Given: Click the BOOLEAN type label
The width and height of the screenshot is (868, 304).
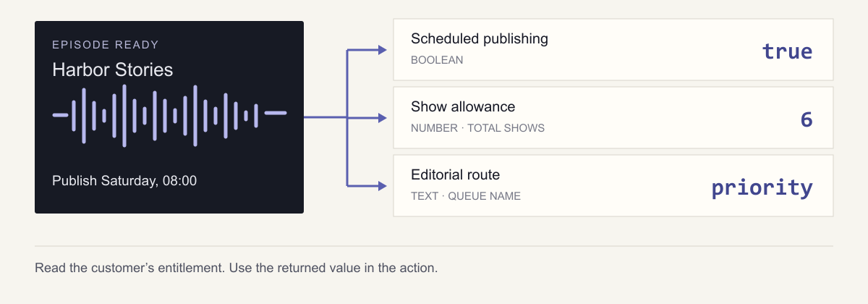Looking at the screenshot, I should [437, 60].
